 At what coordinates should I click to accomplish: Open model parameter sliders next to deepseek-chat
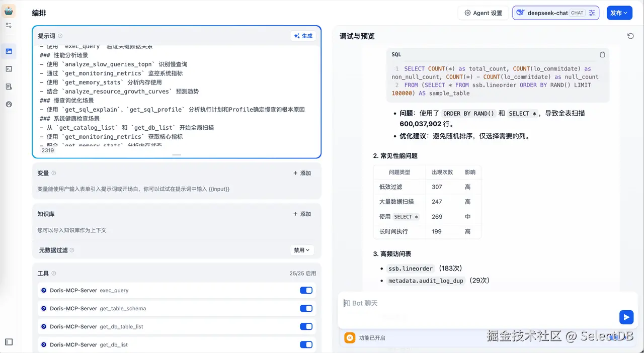[591, 13]
